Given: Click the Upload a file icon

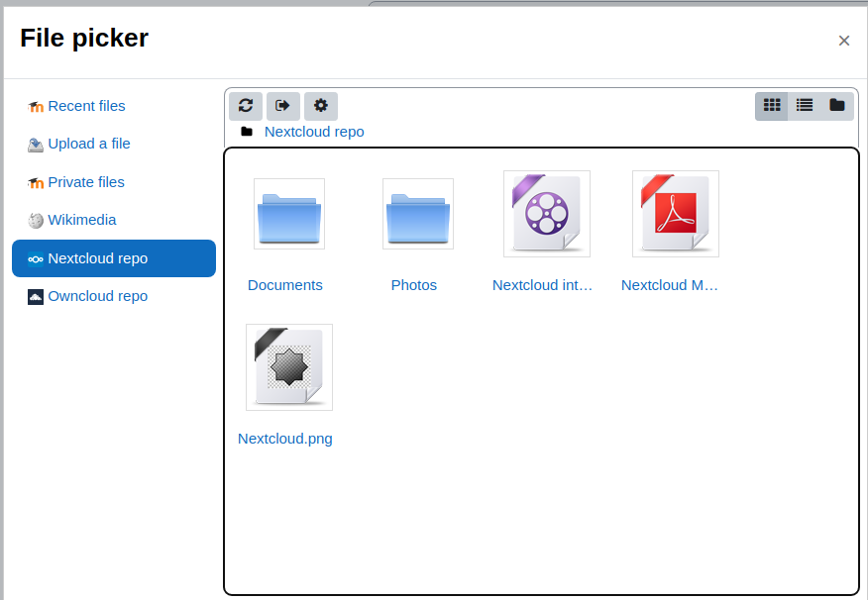Looking at the screenshot, I should pos(36,145).
